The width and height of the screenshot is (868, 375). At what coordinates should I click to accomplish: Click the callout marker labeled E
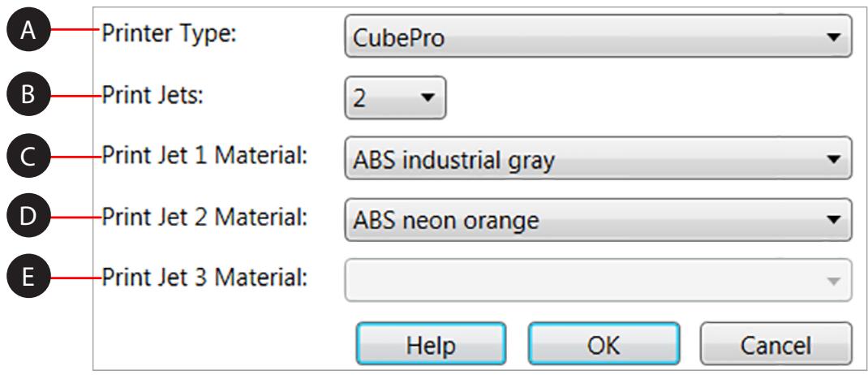click(x=29, y=278)
